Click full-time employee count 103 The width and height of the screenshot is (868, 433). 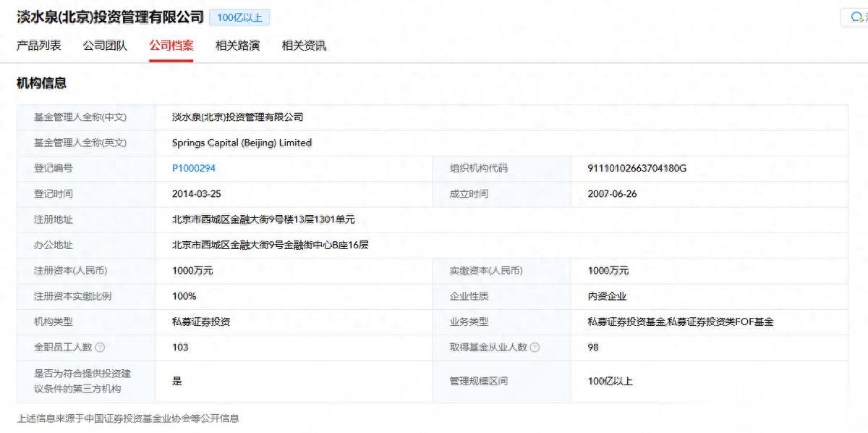click(x=180, y=348)
